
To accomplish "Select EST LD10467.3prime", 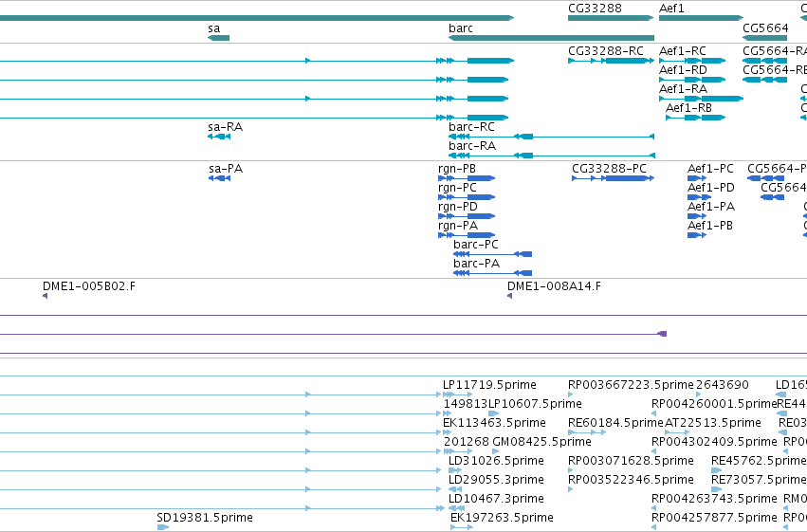I will (x=456, y=508).
